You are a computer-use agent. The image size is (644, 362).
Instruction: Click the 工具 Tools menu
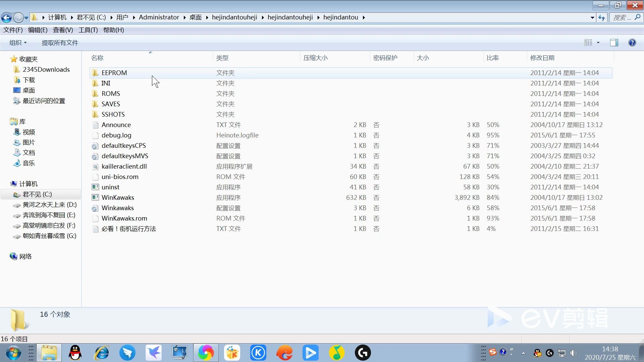[x=88, y=29]
